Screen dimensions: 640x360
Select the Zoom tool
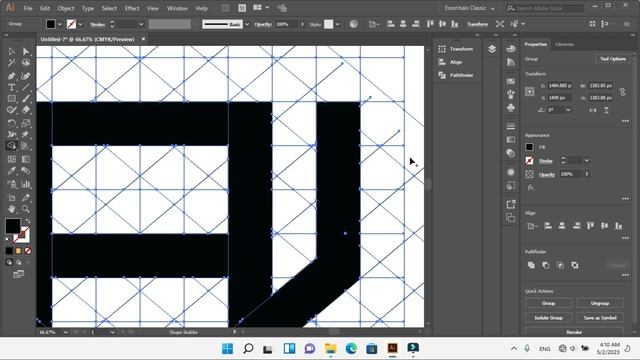point(26,209)
